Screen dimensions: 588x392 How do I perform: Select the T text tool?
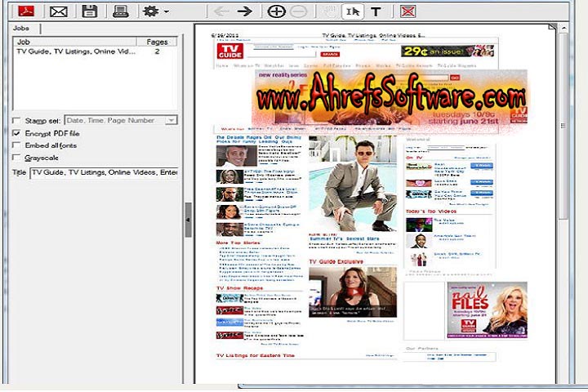376,11
